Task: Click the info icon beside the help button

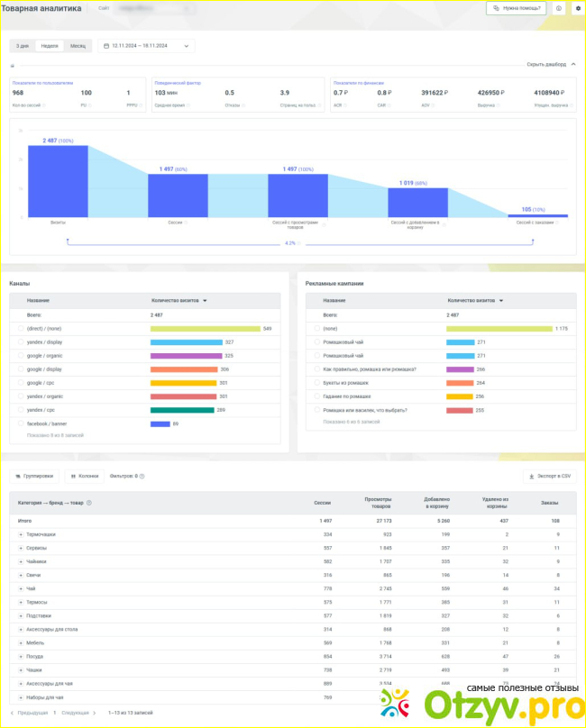Action: coord(559,8)
